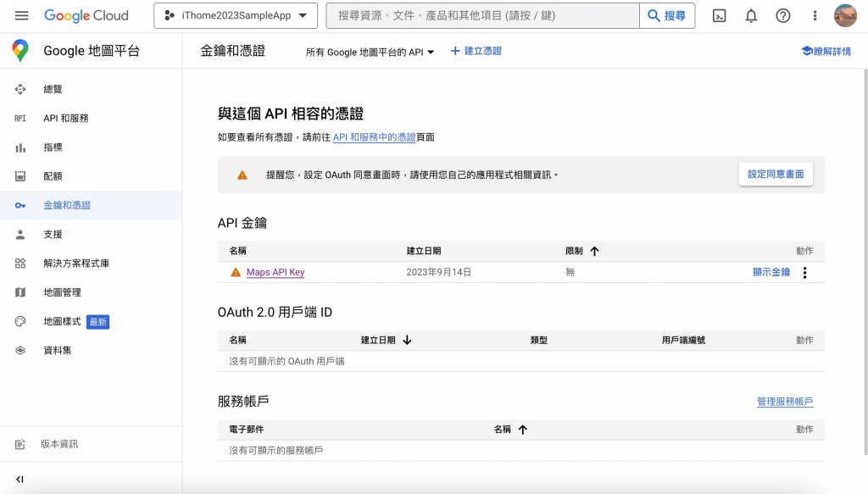Sort API keys by 名稱 column
The width and height of the screenshot is (868, 494).
(237, 251)
